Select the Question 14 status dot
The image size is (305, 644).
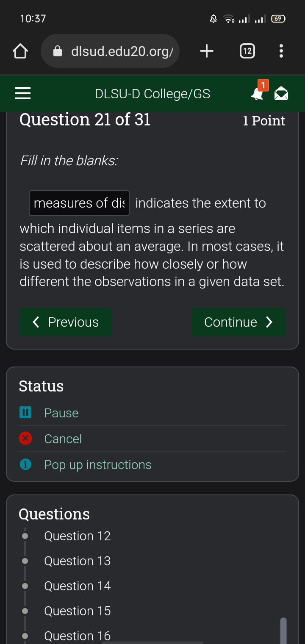coord(25,585)
